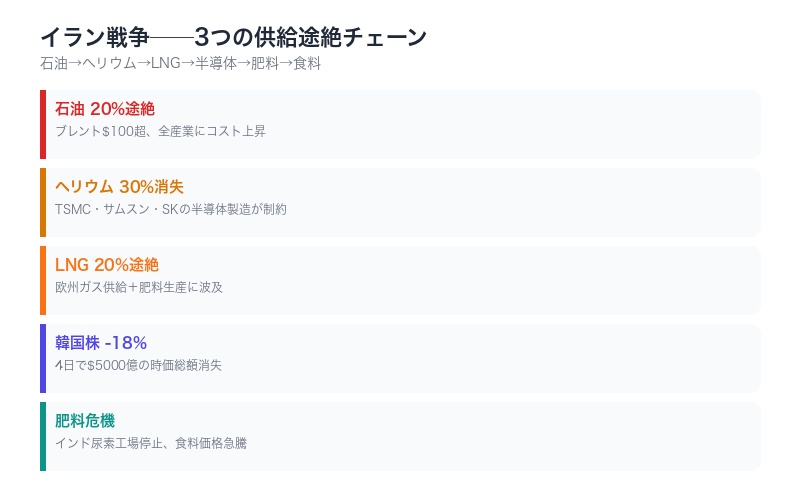Click the orange bar beside LNG 20%途絶

43,280
